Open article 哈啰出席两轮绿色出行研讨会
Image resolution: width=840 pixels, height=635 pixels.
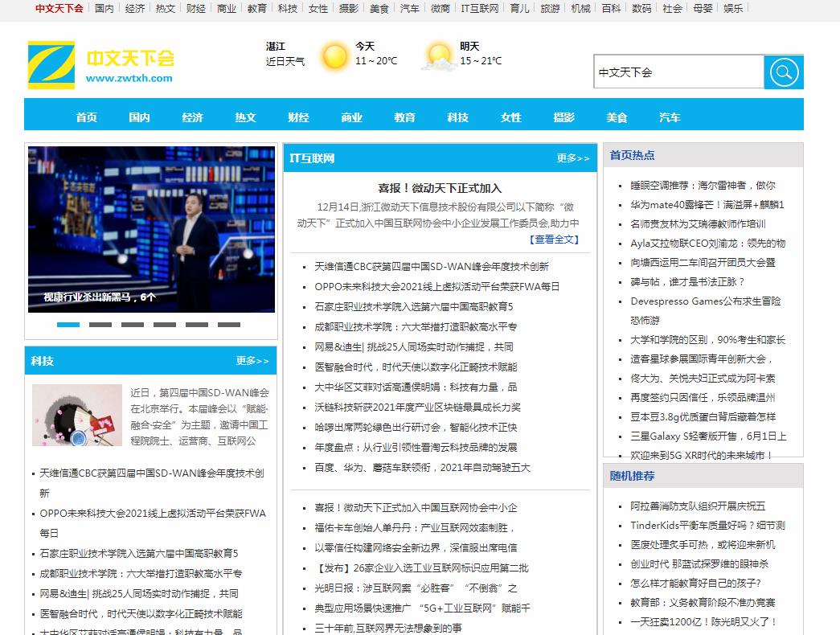tap(416, 427)
